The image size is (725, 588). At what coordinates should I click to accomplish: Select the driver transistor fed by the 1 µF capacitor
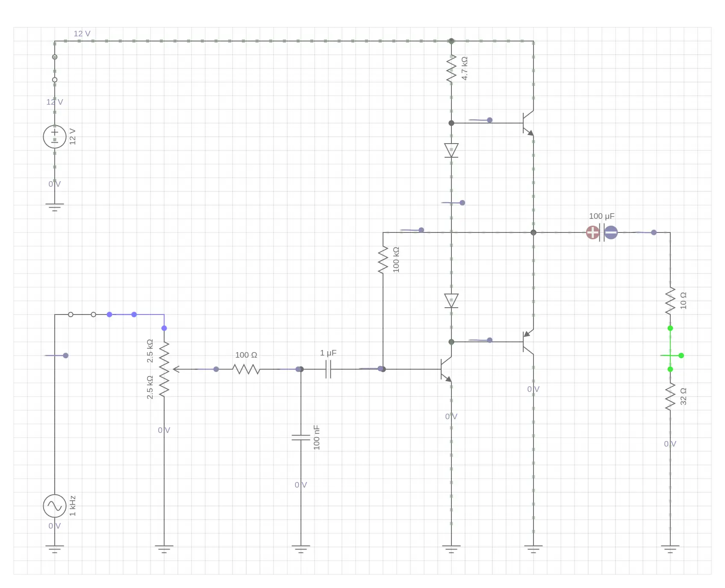point(446,369)
